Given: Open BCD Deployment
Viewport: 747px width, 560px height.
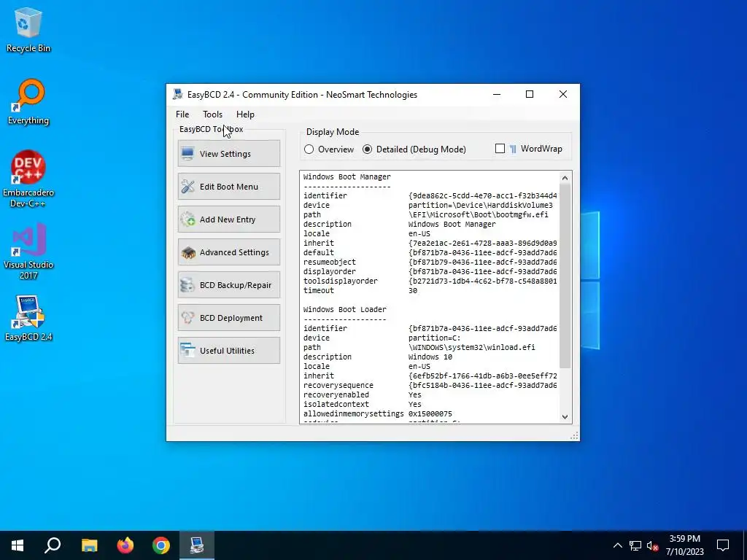Looking at the screenshot, I should point(229,318).
